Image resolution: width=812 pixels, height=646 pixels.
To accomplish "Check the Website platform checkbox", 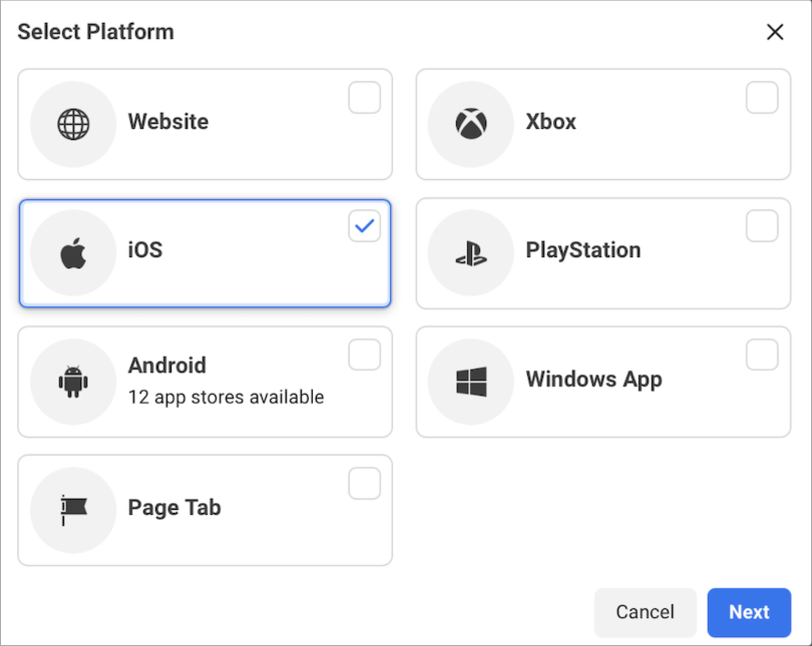I will coord(364,97).
